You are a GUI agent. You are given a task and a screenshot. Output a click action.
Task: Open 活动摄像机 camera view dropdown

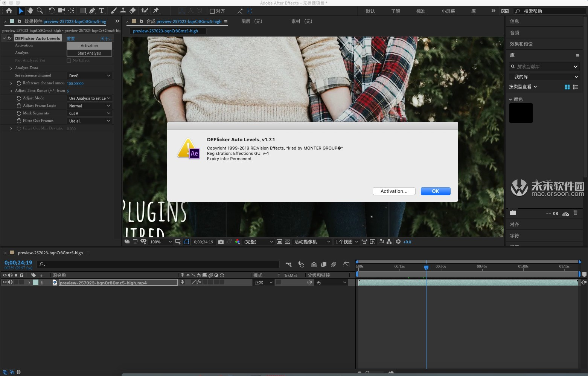click(x=312, y=242)
